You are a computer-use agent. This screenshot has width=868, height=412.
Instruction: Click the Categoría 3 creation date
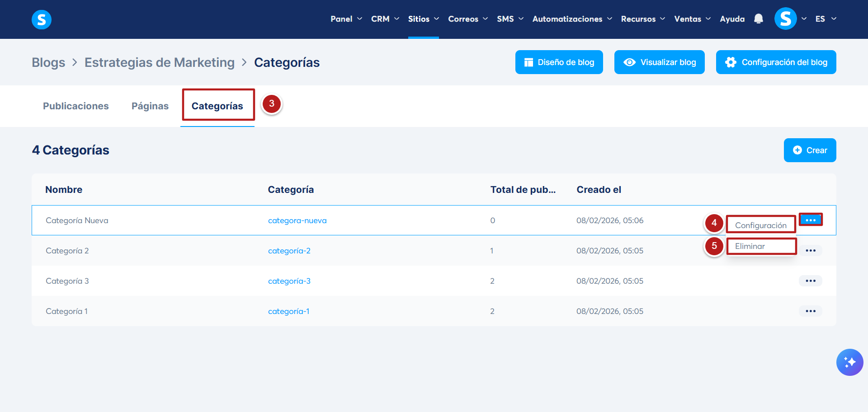pos(610,281)
